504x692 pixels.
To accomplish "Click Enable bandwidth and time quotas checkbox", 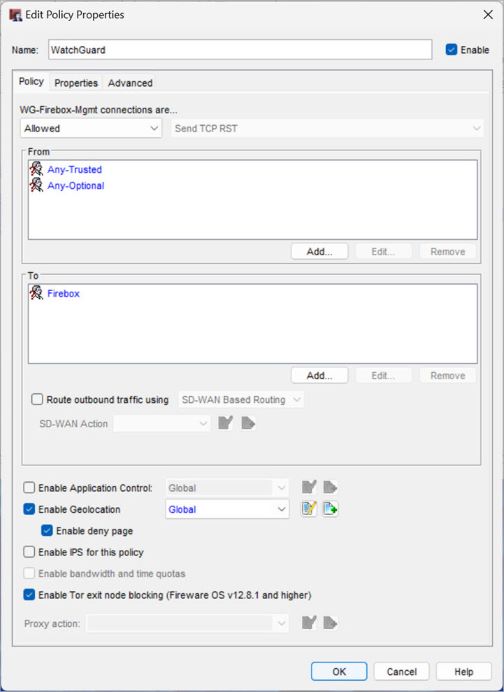I will click(29, 573).
